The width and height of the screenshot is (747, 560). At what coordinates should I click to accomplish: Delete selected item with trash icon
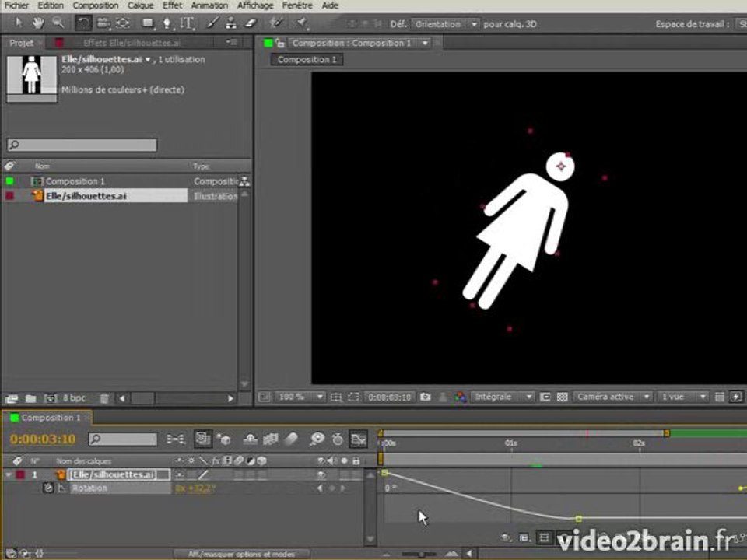pyautogui.click(x=104, y=398)
